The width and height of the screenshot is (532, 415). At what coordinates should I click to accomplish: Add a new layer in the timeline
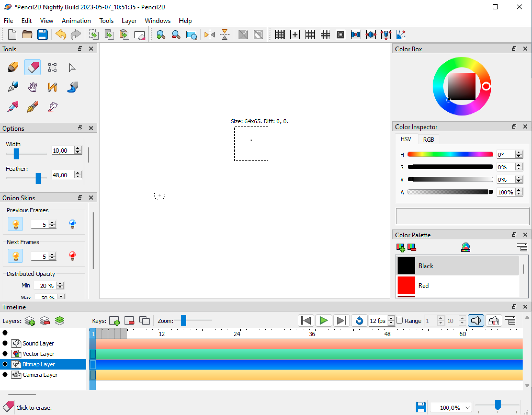pos(30,320)
